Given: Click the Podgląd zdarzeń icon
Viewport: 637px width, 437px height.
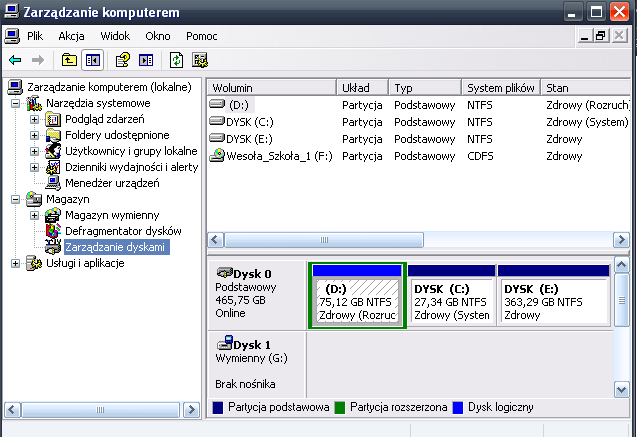Looking at the screenshot, I should pyautogui.click(x=53, y=119).
